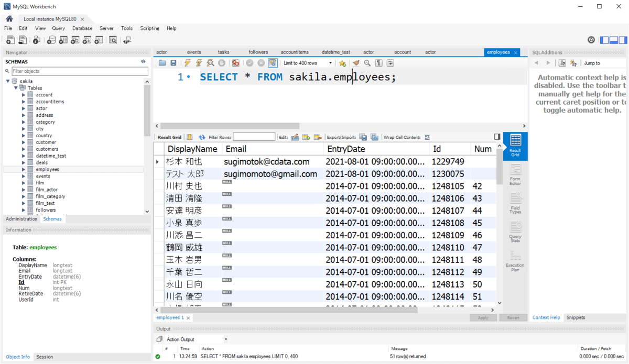The width and height of the screenshot is (629, 364).
Task: Execute statement under the cursor
Action: (199, 63)
